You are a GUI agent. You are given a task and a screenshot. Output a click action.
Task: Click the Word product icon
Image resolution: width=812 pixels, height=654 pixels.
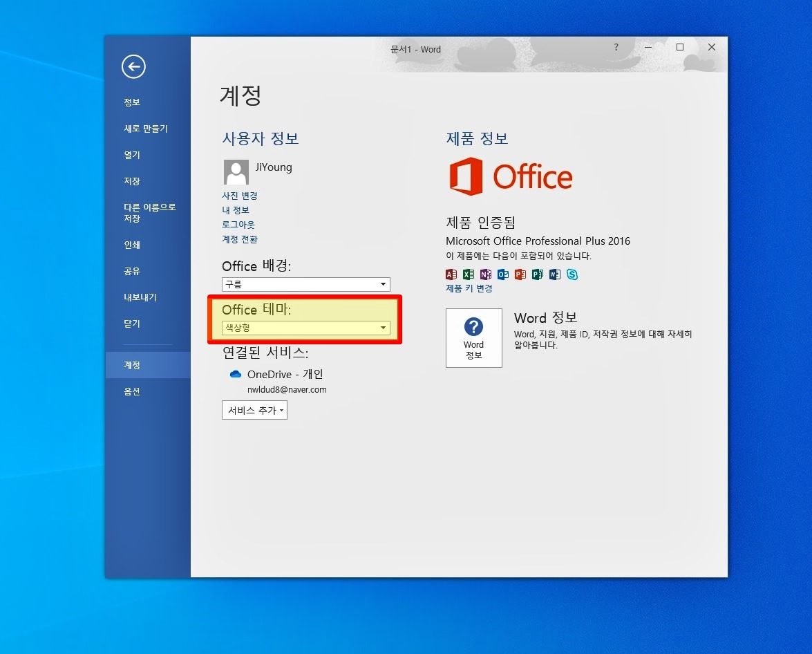pos(555,274)
